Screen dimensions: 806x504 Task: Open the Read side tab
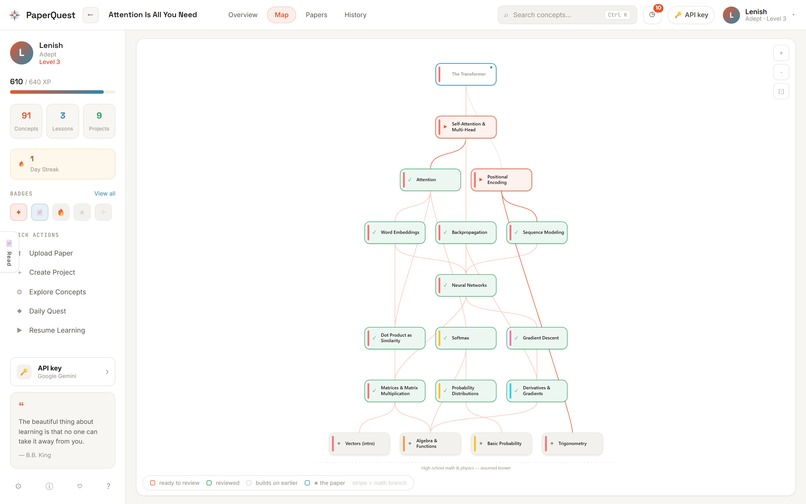(9, 252)
